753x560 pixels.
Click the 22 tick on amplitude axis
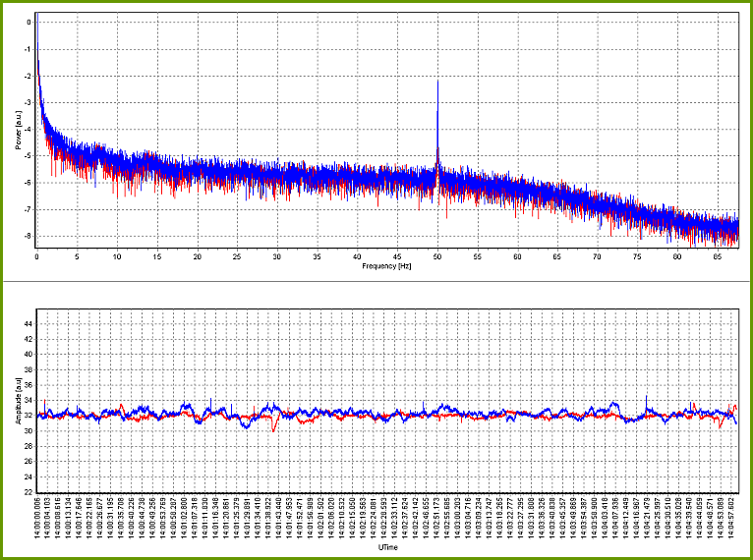(x=28, y=492)
